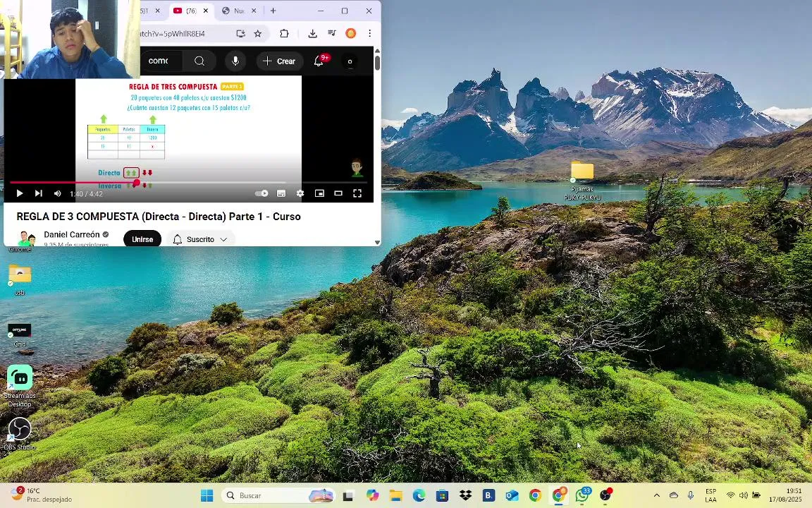Open Task View on the taskbar
812x508 pixels.
click(348, 495)
